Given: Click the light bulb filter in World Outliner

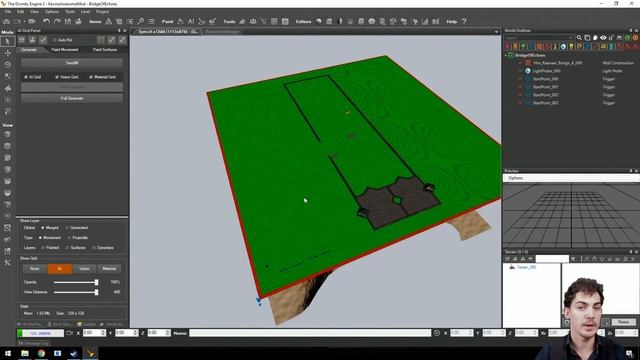Looking at the screenshot, I should [571, 46].
